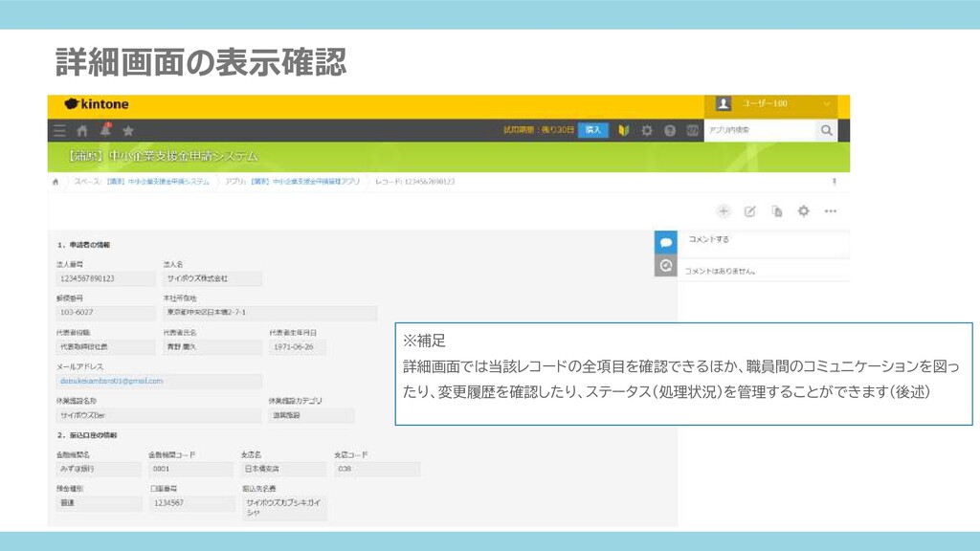Click the birthdate value 1971-06-26
This screenshot has height=551, width=980.
(298, 346)
